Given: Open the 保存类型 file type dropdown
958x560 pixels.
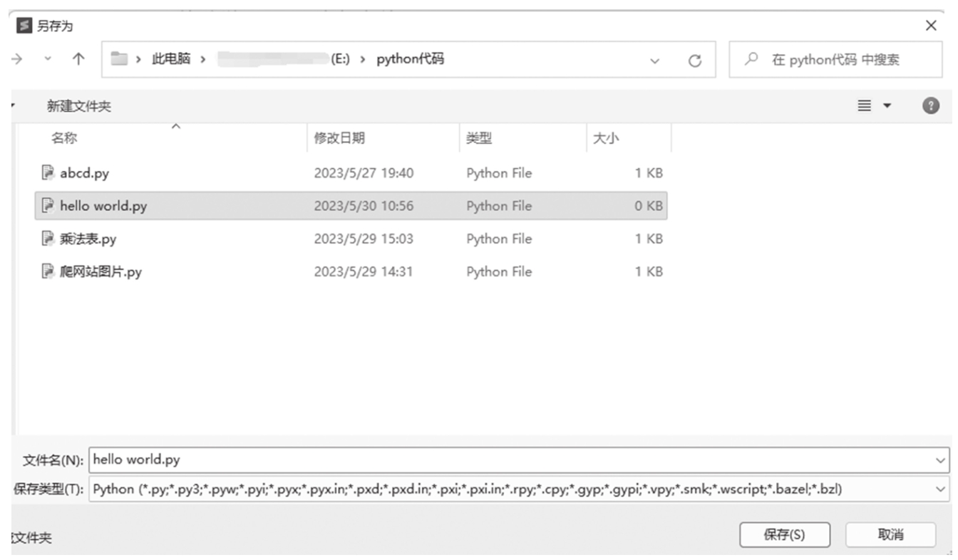Looking at the screenshot, I should pos(941,489).
